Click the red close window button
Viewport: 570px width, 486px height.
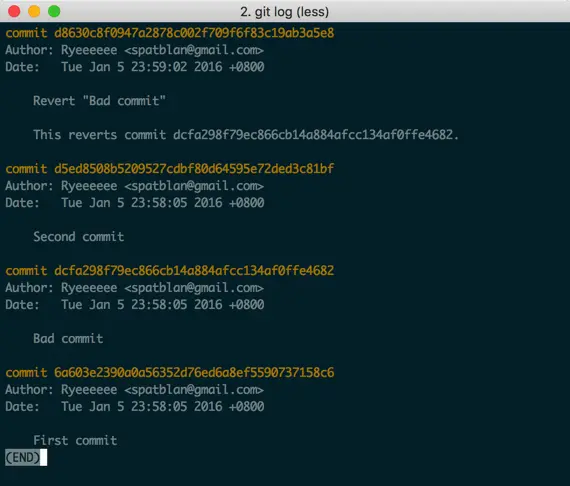(14, 11)
